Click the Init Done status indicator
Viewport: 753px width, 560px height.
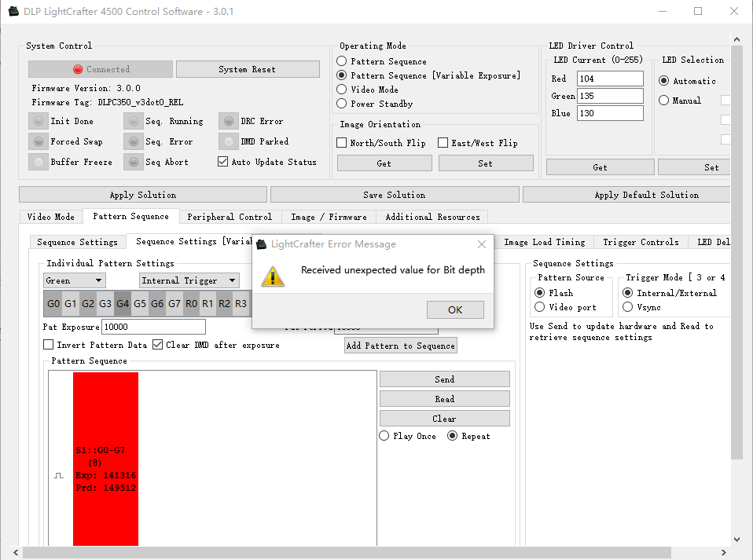[x=39, y=121]
